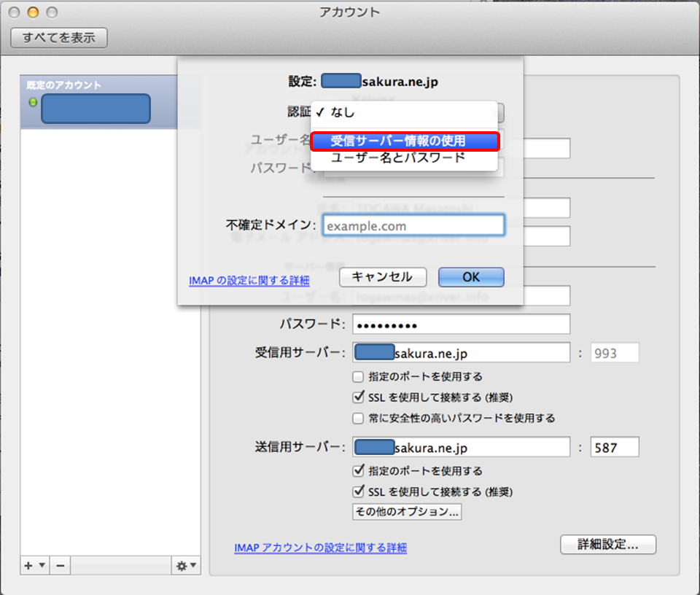Click the remove account minus button

tap(61, 565)
